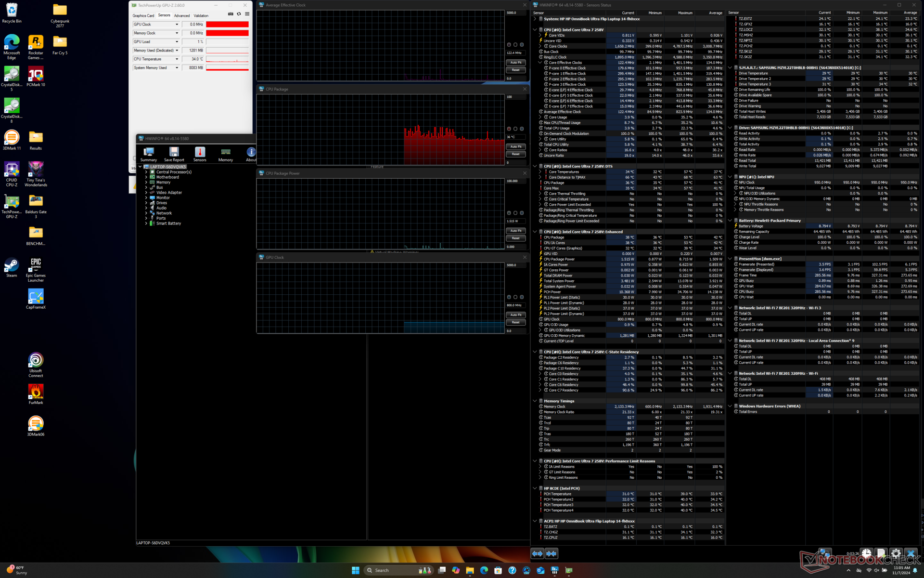Expand the Smart Battery tree node

(x=146, y=223)
